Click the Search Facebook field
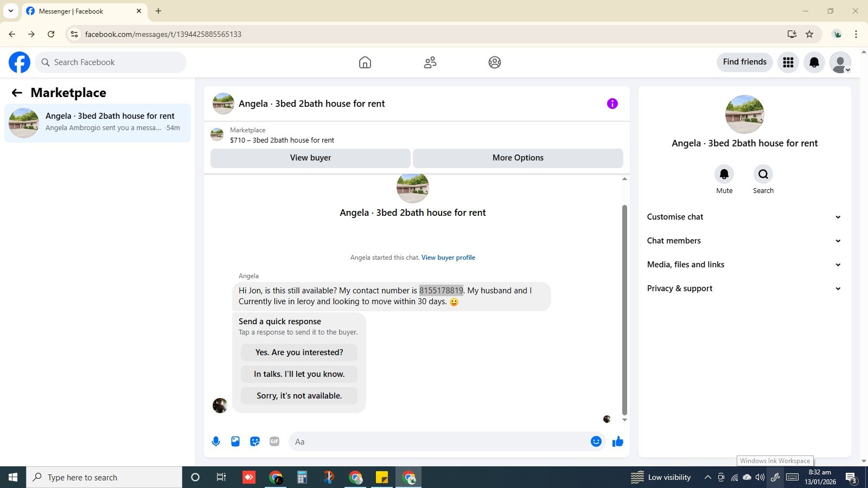868x488 pixels. [x=111, y=62]
